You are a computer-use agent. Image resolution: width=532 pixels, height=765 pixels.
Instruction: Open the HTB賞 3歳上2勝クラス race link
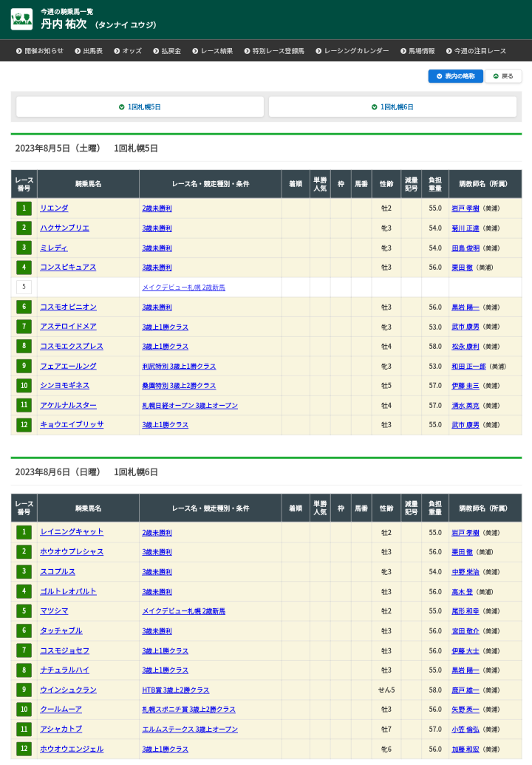[x=176, y=690]
